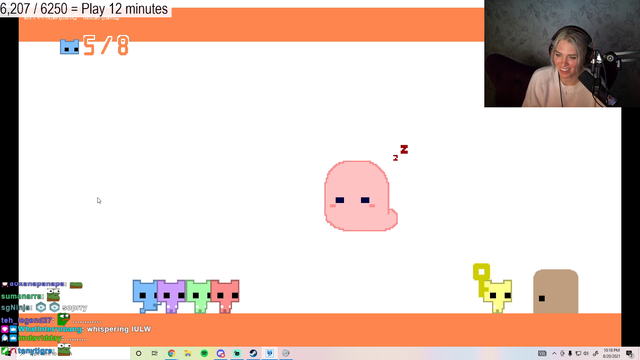Click the yellow cat holding the key

click(x=498, y=297)
